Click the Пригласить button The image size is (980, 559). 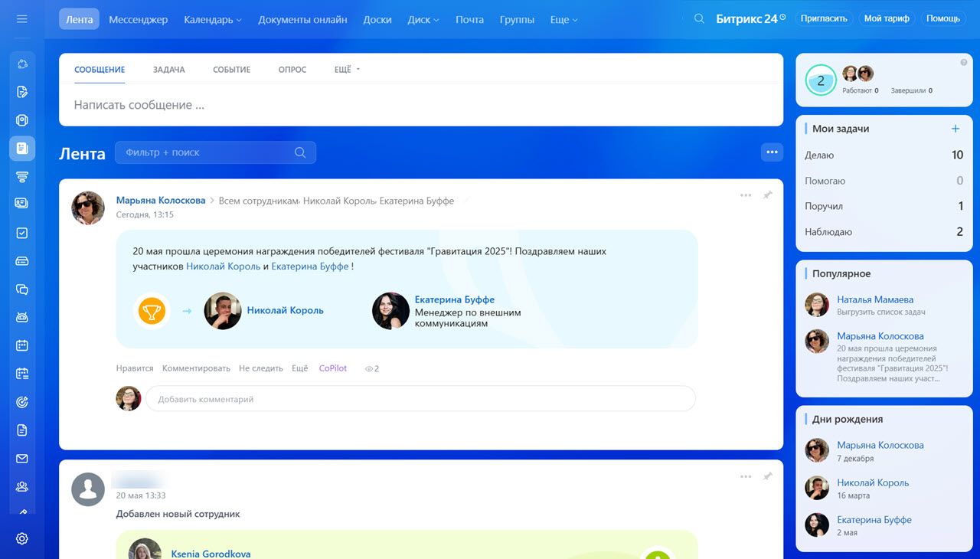(x=825, y=18)
